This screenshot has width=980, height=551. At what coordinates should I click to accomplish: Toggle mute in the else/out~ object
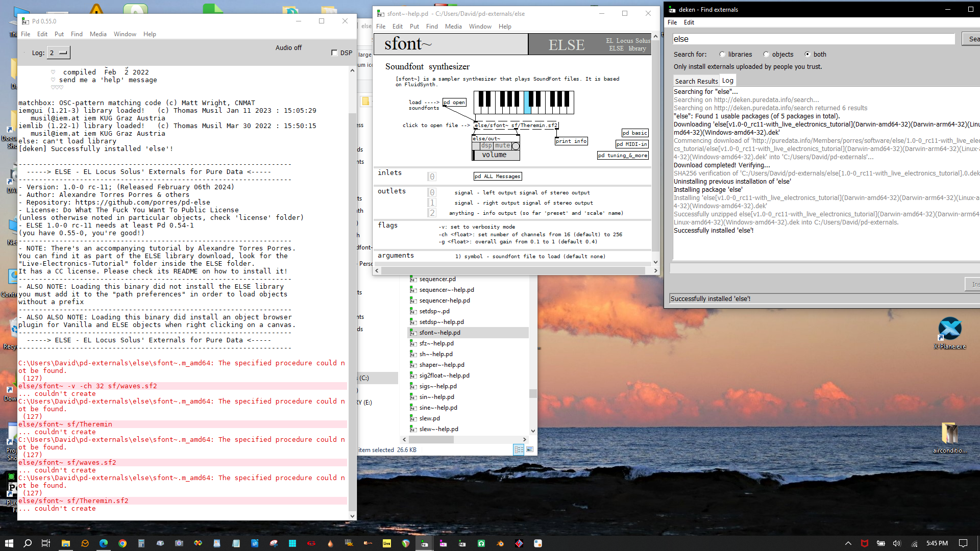tap(502, 145)
